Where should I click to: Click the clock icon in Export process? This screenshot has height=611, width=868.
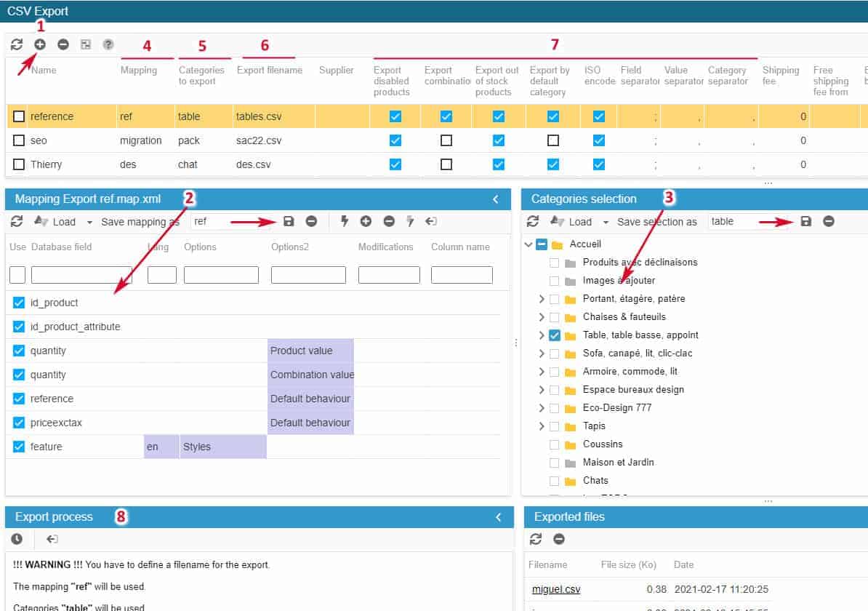point(17,539)
